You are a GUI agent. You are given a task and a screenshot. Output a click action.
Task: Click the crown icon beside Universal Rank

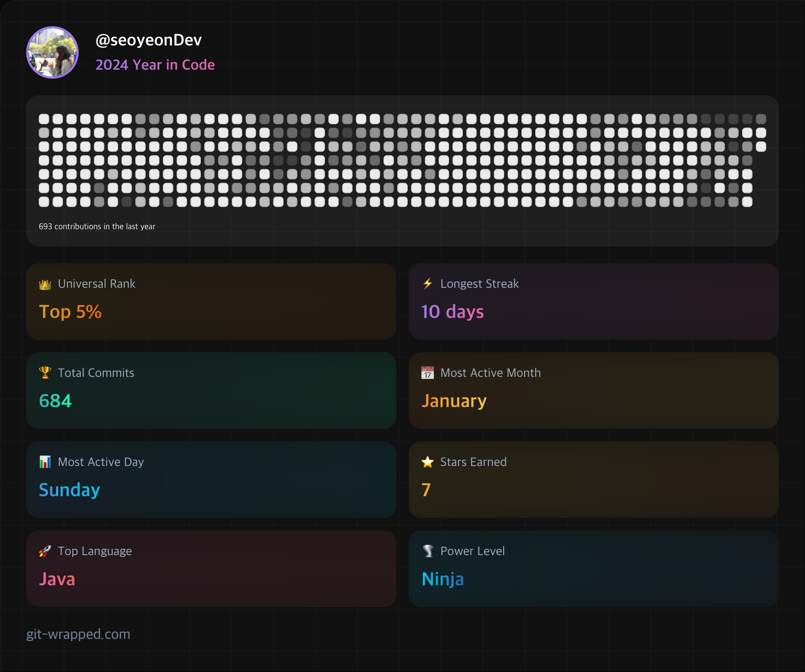45,284
